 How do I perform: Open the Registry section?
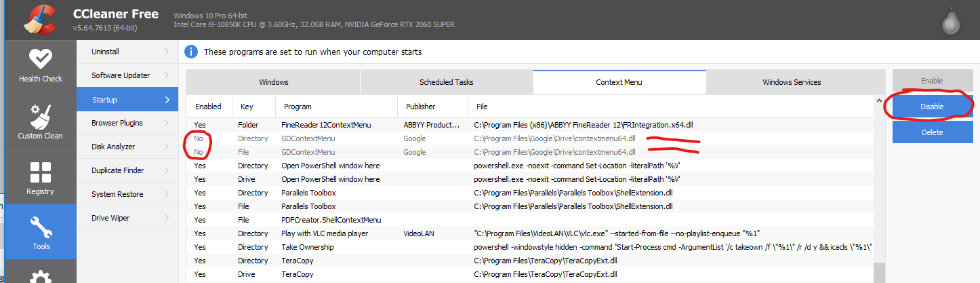point(40,178)
